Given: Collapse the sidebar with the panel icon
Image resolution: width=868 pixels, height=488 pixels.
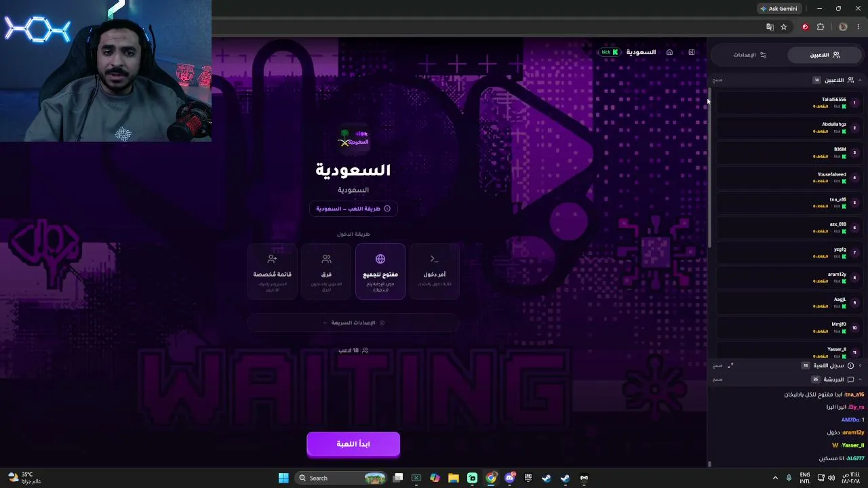Looking at the screenshot, I should (x=691, y=52).
